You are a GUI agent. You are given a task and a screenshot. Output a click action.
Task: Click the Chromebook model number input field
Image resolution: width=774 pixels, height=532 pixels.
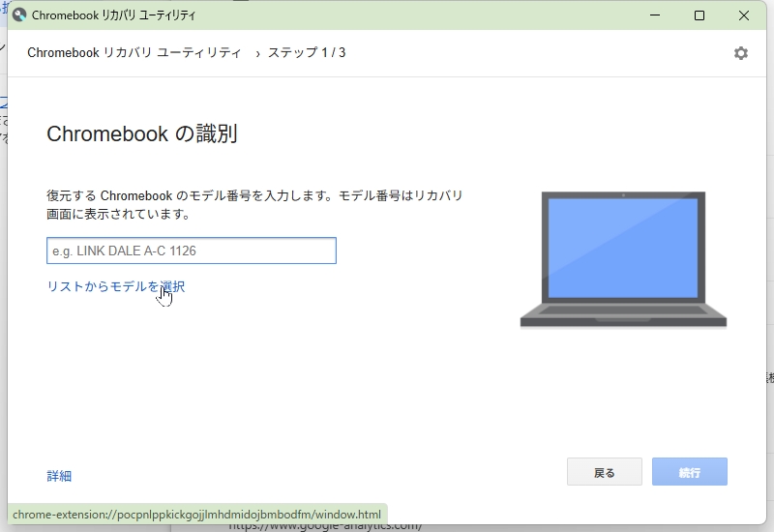(192, 251)
